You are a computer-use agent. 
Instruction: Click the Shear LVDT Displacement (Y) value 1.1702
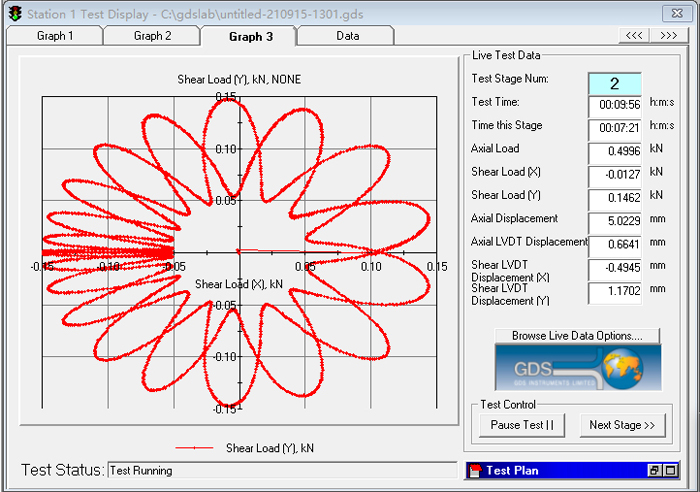[x=615, y=292]
